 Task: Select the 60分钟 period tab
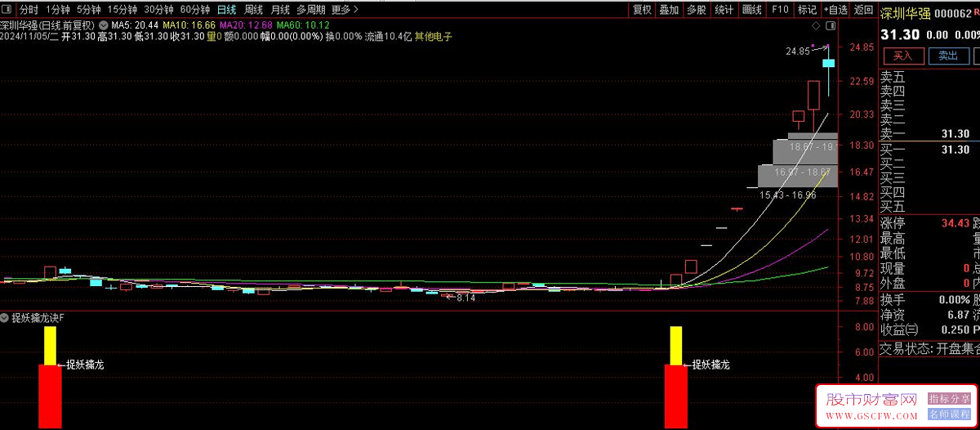coord(194,10)
